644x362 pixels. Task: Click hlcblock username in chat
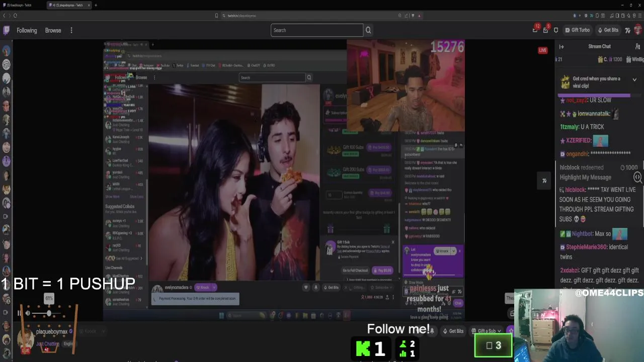(x=575, y=190)
